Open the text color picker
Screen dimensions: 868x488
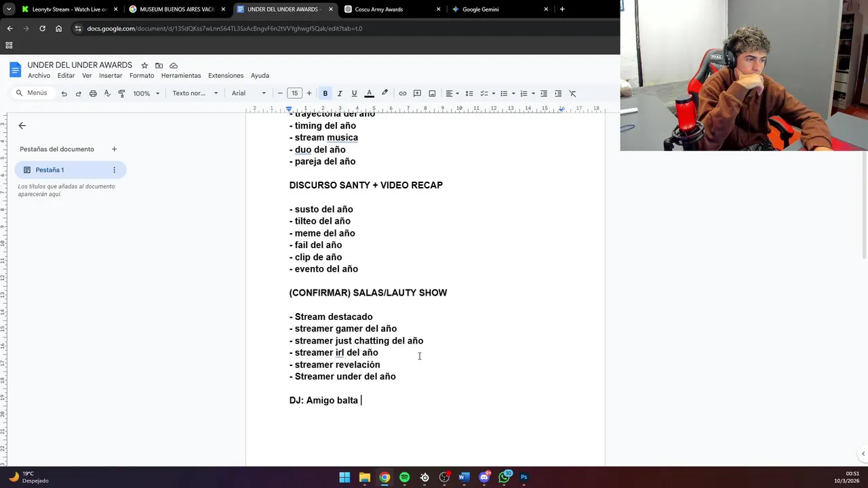pos(369,94)
